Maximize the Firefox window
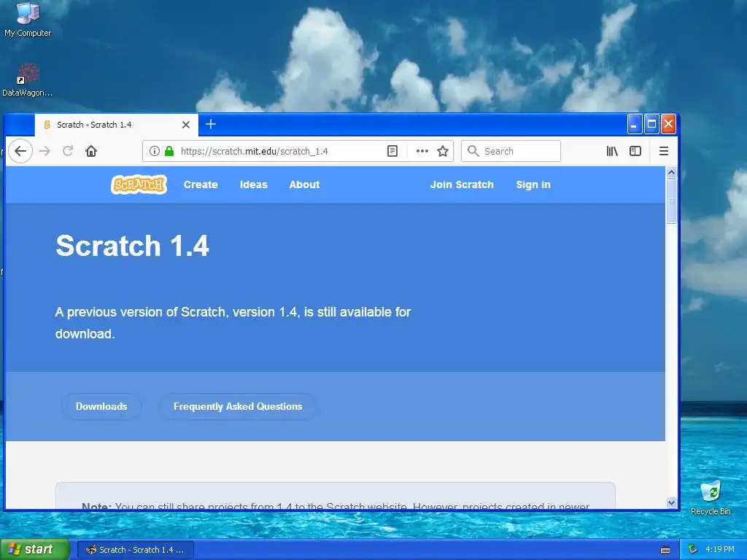 pos(651,124)
